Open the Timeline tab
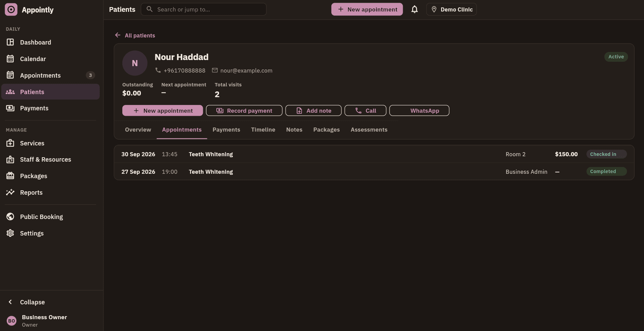The height and width of the screenshot is (331, 644). tap(263, 130)
